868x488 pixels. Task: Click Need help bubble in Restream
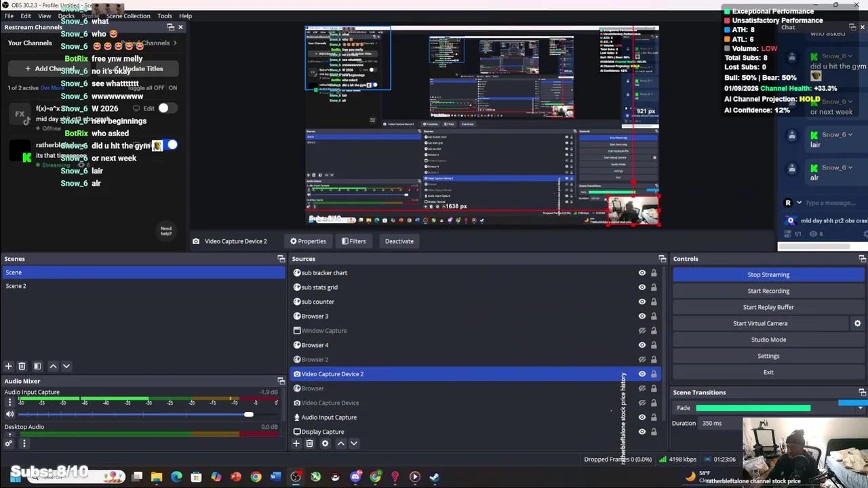click(166, 231)
